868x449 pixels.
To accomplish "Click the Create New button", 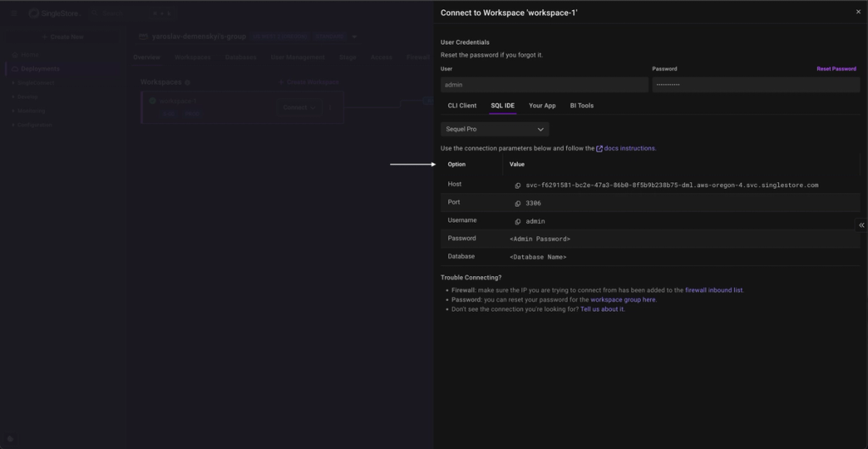I will point(63,37).
